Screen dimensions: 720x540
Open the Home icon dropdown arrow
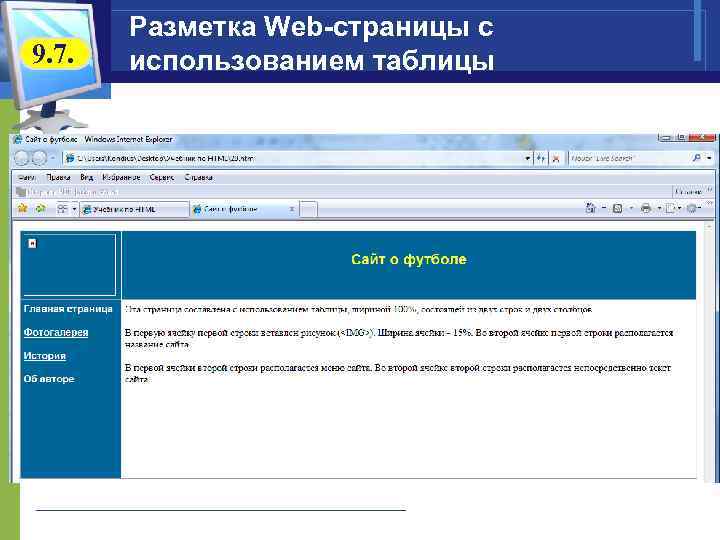(x=604, y=208)
